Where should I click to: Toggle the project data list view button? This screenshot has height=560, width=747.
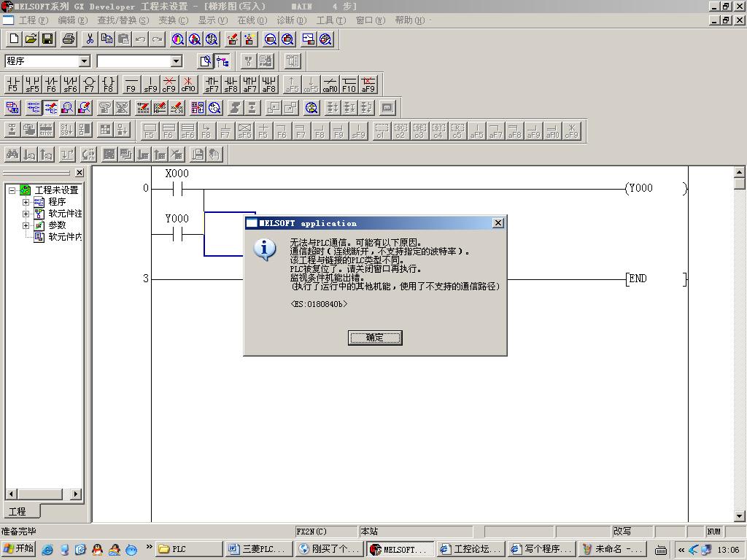222,61
